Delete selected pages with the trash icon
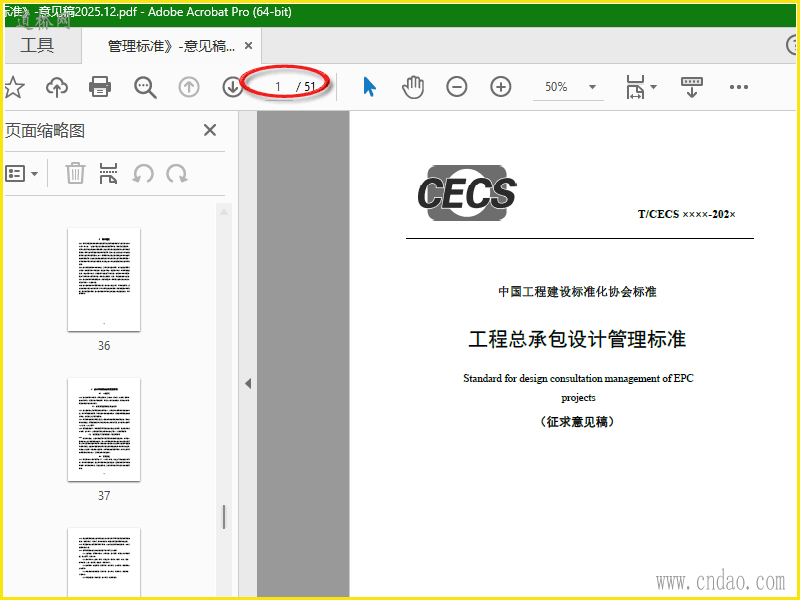Screen dimensions: 800x600 (75, 173)
